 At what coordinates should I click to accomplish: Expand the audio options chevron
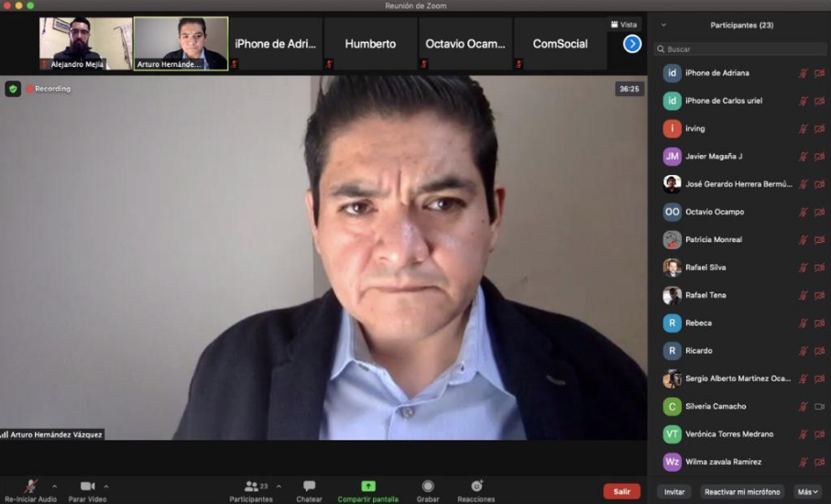(x=54, y=487)
